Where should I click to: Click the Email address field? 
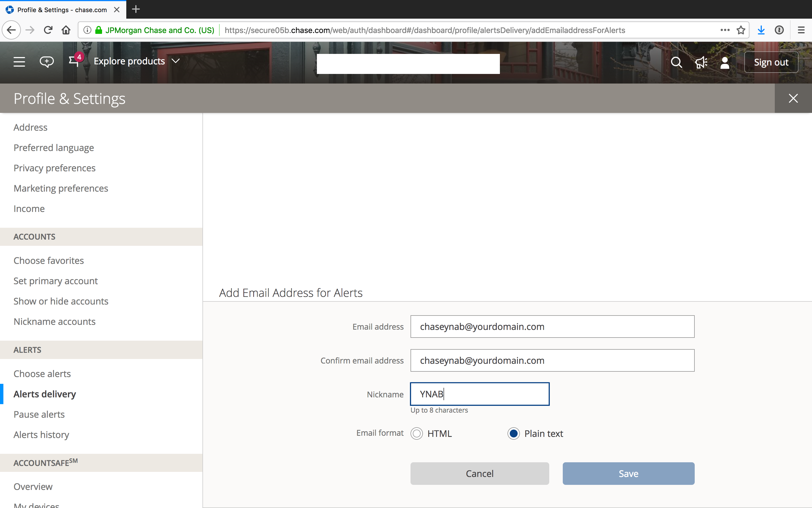[x=552, y=327]
